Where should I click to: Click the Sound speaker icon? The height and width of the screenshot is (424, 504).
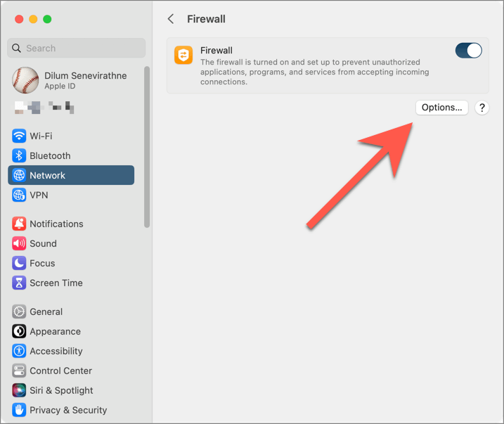coord(19,243)
